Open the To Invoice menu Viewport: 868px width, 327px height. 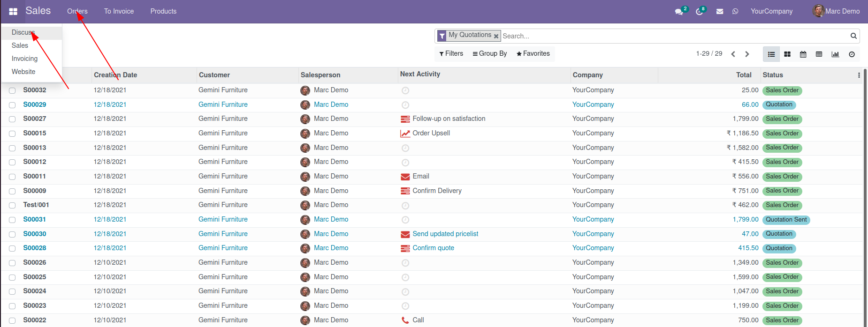[119, 11]
